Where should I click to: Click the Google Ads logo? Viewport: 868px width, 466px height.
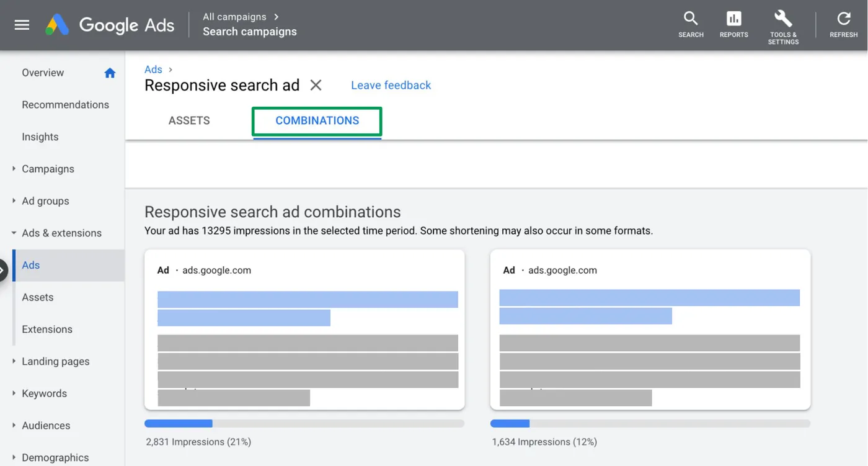pyautogui.click(x=110, y=25)
